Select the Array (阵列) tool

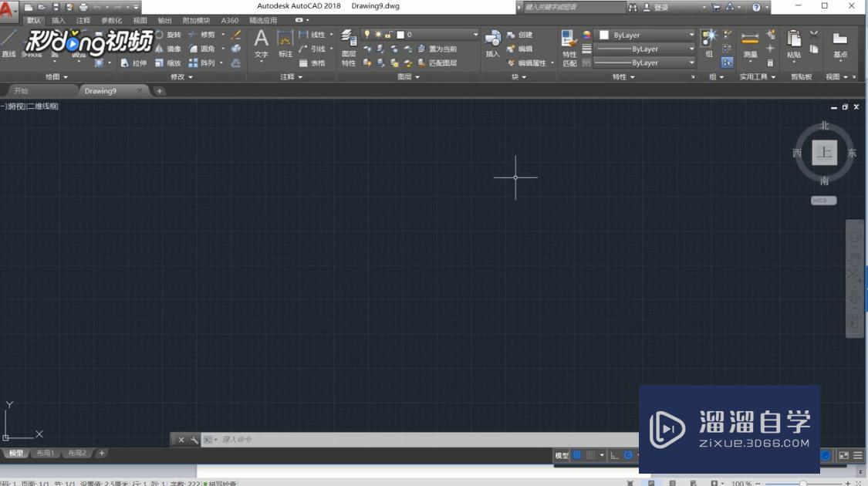point(202,63)
